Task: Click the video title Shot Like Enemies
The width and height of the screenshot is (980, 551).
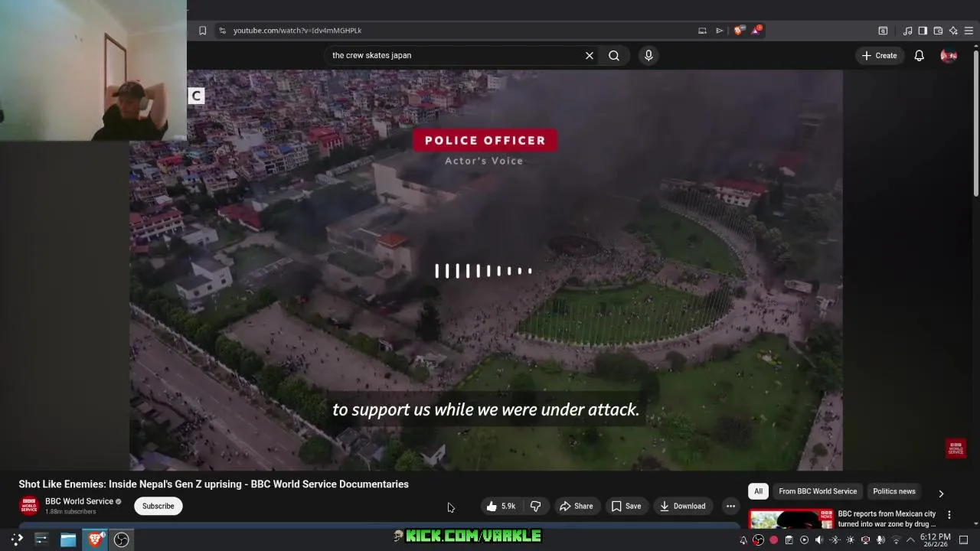Action: [214, 484]
